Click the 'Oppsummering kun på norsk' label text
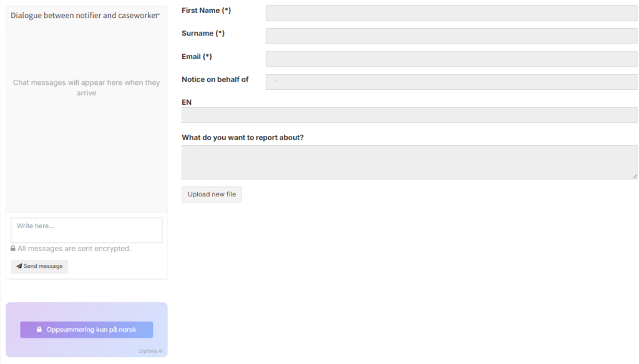The width and height of the screenshot is (639, 364). coord(91,330)
